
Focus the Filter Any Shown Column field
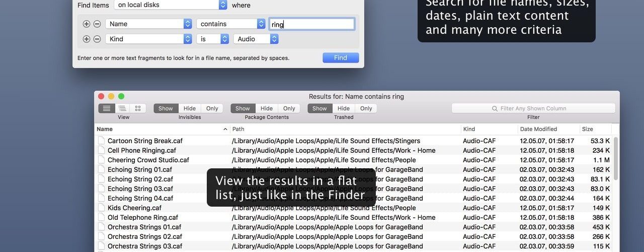point(533,108)
